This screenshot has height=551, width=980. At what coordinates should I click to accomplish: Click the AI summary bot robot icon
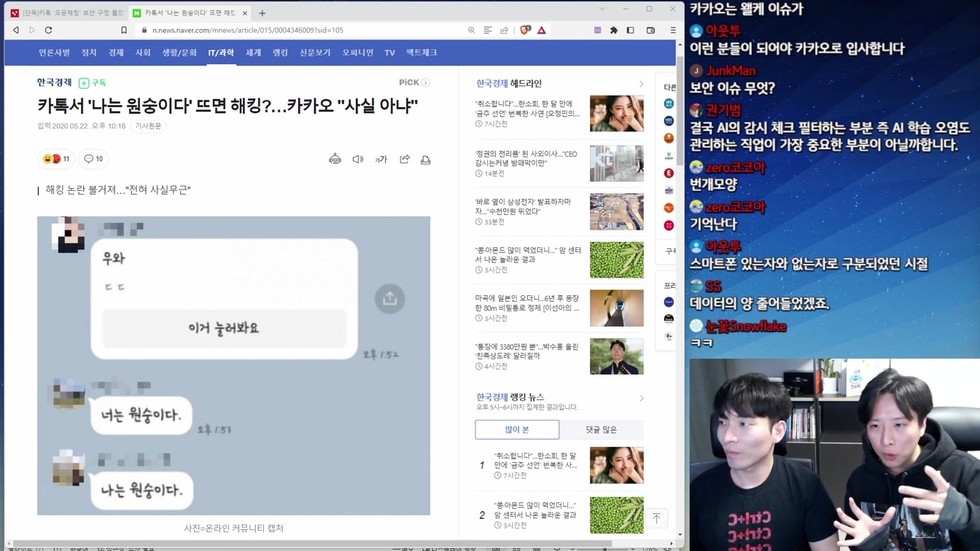tap(335, 160)
